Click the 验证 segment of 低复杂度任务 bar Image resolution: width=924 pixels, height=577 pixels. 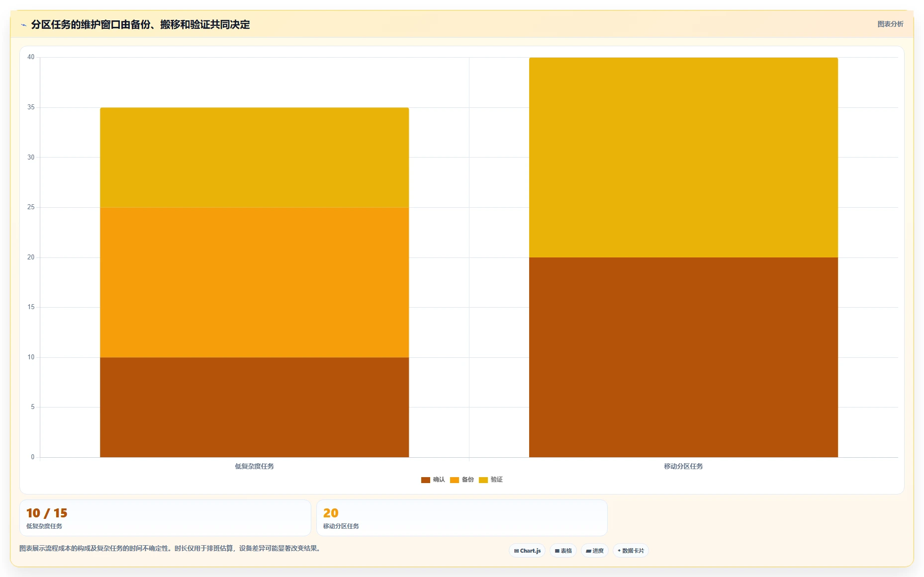(255, 158)
